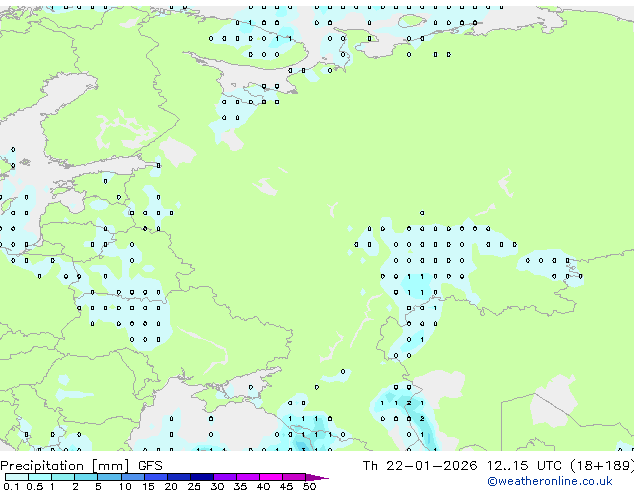Click the "12..15 UTC" time text
Screen dimensions: 634x490
(x=524, y=466)
